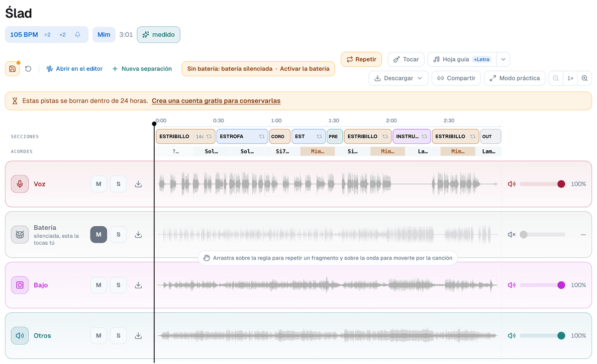Click Batería muted speaker icon
597x364 pixels.
coord(511,235)
